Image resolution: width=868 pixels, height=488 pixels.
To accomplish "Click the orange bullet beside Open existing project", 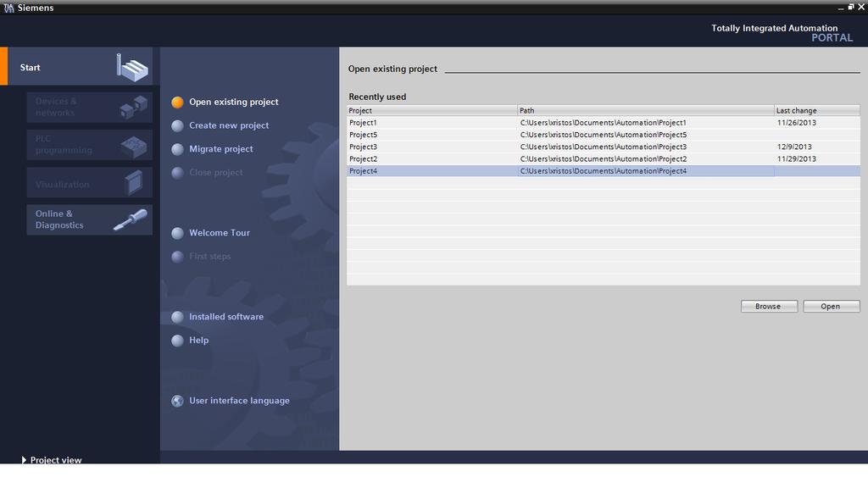I will [x=177, y=103].
